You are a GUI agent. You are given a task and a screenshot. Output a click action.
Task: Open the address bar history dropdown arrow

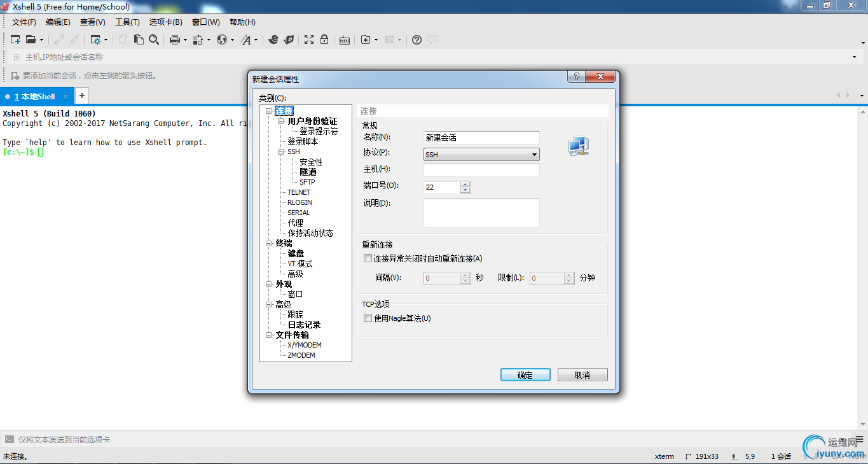pyautogui.click(x=854, y=57)
